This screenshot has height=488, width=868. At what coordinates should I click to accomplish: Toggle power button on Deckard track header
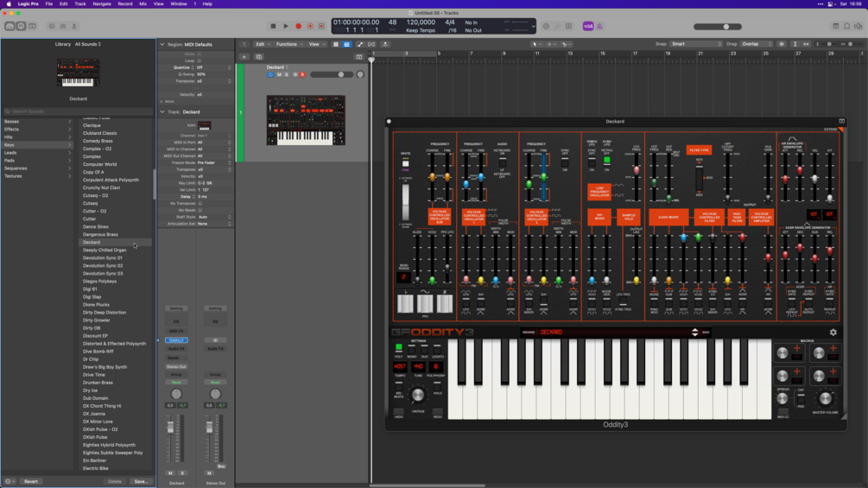(270, 74)
